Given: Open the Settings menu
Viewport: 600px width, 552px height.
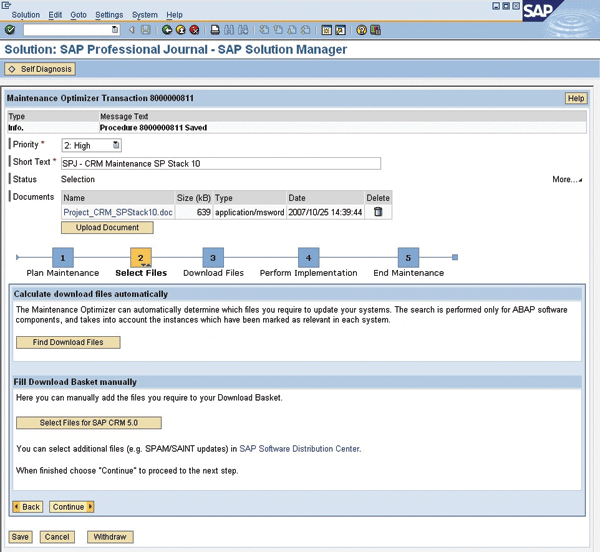Looking at the screenshot, I should (109, 15).
